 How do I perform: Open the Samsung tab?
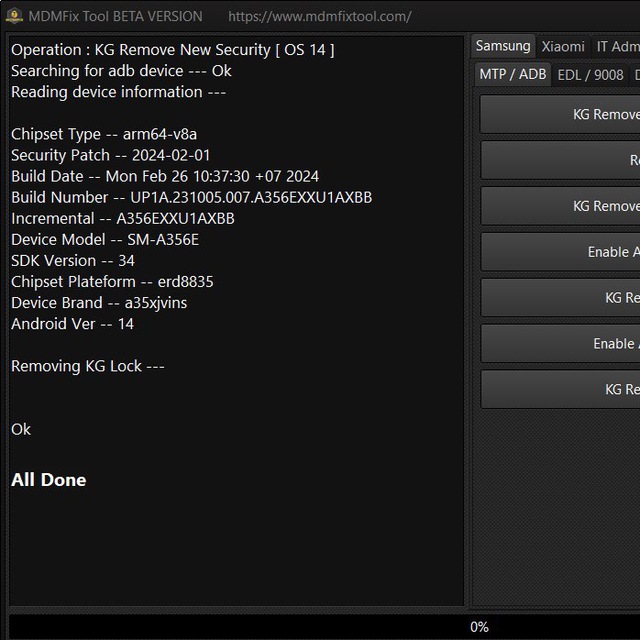503,46
